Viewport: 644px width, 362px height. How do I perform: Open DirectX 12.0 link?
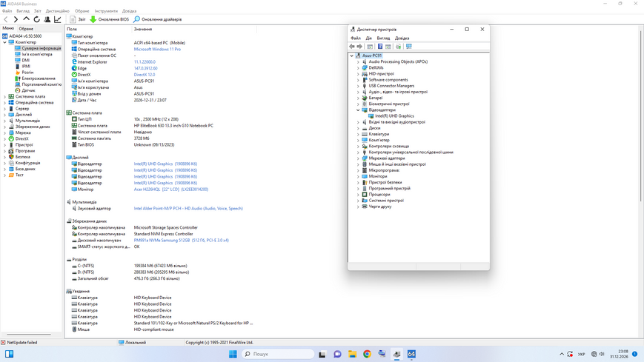145,75
